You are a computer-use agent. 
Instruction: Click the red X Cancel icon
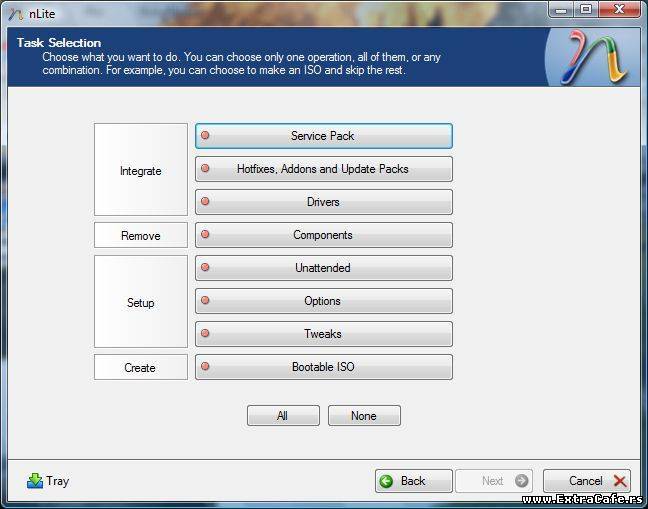pos(620,481)
